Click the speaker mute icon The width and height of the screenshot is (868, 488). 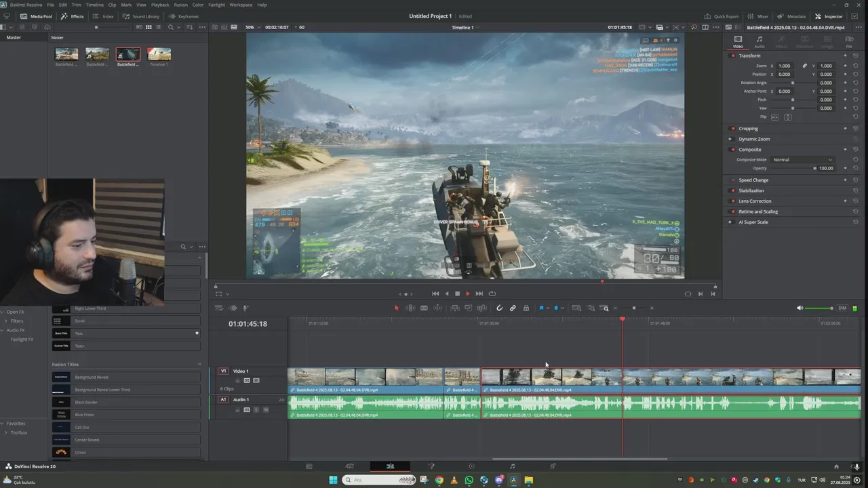800,308
